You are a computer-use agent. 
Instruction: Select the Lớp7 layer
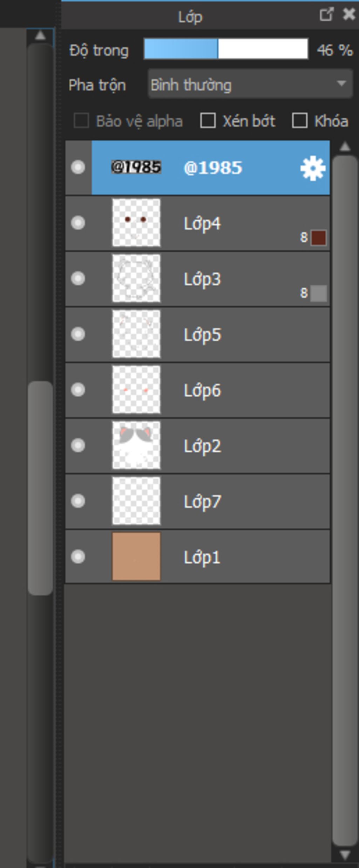click(x=198, y=501)
